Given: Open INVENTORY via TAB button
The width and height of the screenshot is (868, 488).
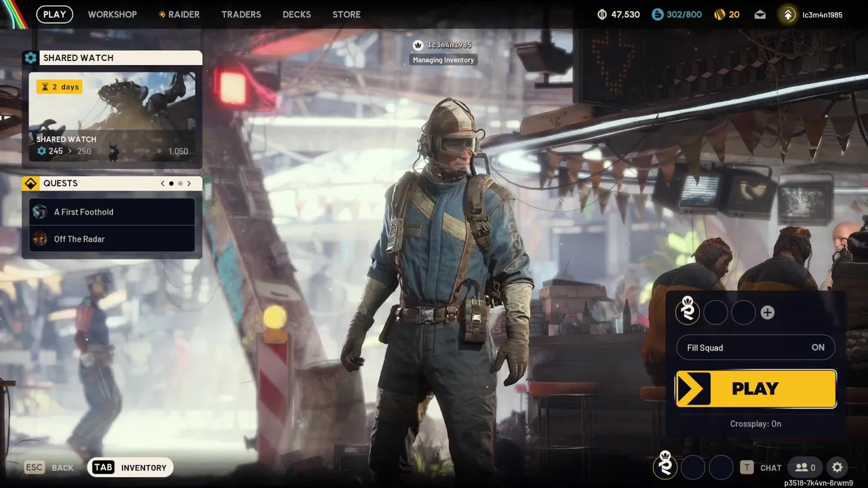Looking at the screenshot, I should [x=130, y=467].
